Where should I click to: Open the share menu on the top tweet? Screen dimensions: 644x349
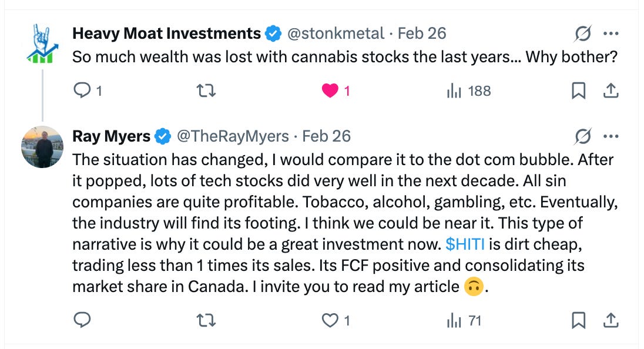(611, 90)
